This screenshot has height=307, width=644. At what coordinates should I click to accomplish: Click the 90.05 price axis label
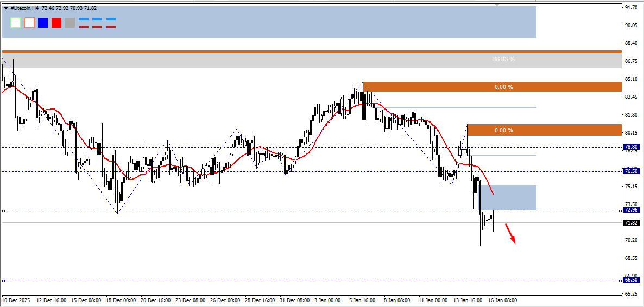[631, 25]
